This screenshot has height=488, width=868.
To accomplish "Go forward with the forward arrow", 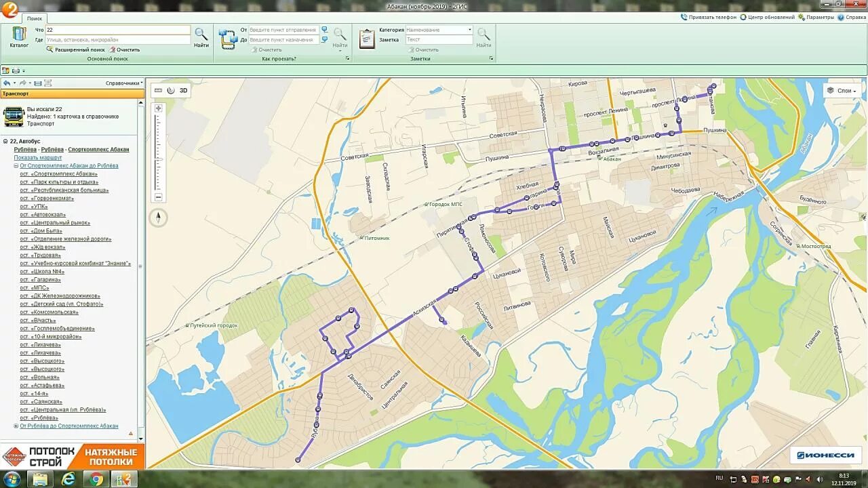I will click(x=22, y=83).
